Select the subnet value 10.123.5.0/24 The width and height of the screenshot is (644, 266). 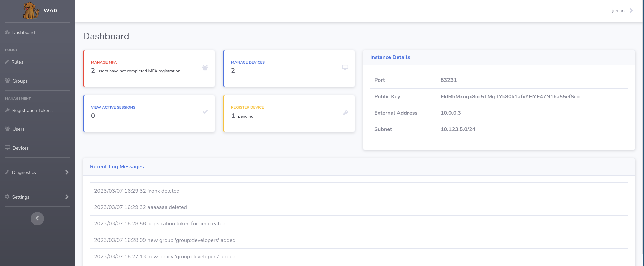tap(458, 129)
